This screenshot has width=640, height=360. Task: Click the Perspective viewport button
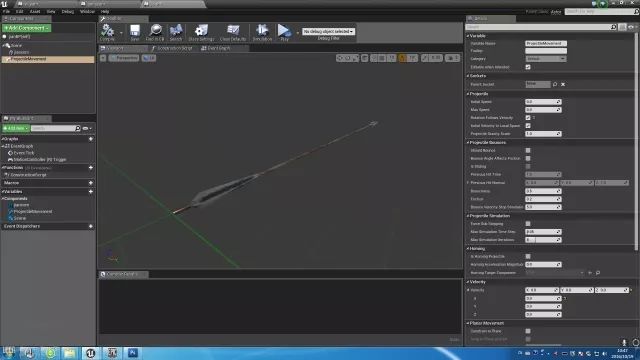click(124, 58)
